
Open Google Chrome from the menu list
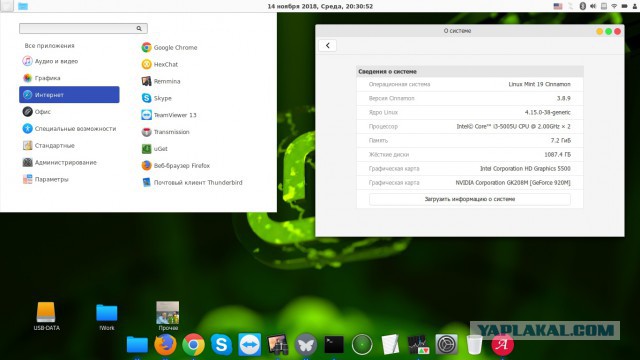coord(169,47)
